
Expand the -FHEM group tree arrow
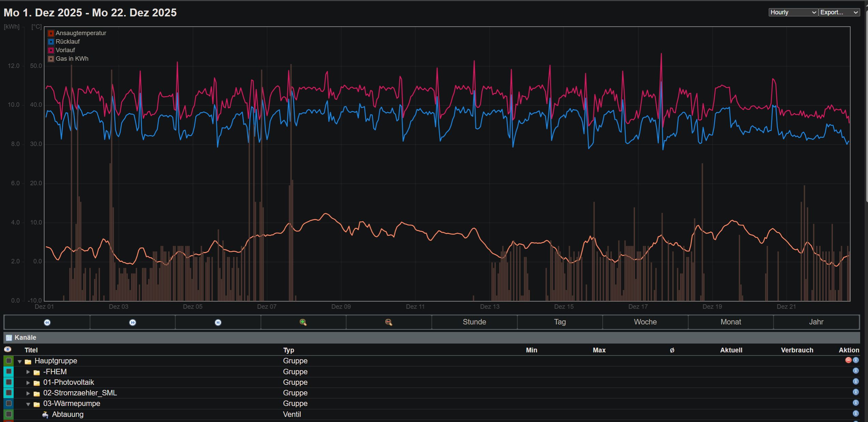tap(28, 372)
